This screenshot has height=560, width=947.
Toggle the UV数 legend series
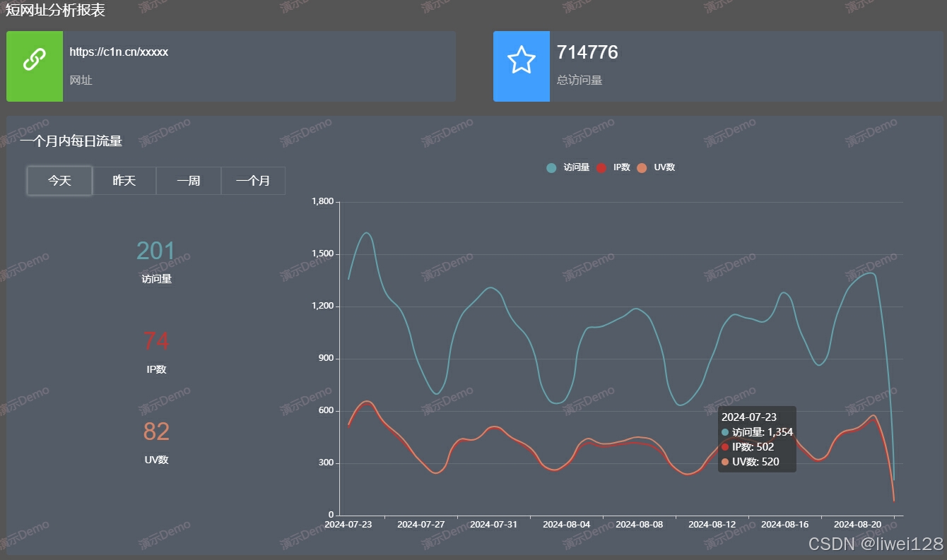click(x=655, y=167)
